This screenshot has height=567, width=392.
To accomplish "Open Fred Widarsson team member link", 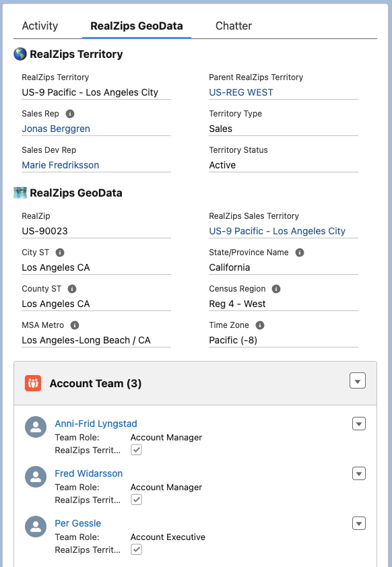I will coord(89,473).
